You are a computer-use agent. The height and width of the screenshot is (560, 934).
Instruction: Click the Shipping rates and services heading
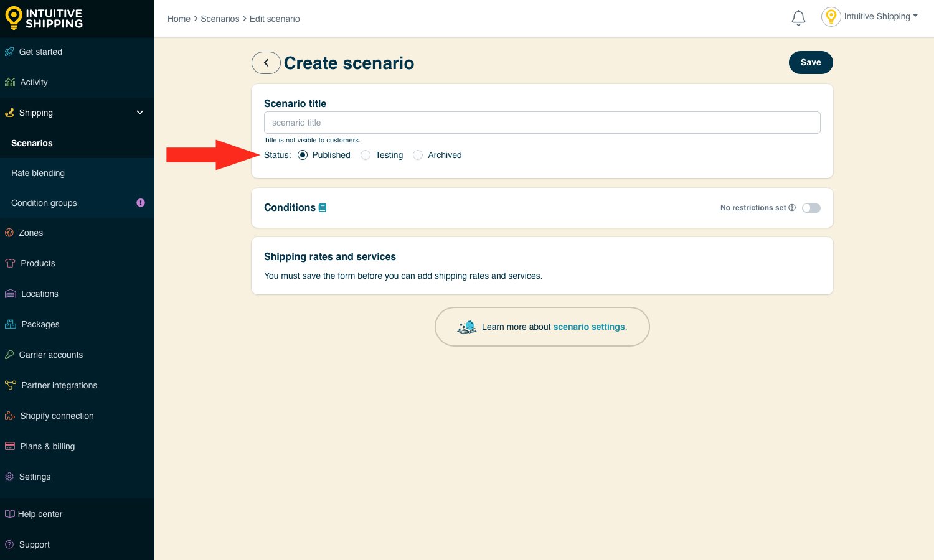(x=330, y=256)
